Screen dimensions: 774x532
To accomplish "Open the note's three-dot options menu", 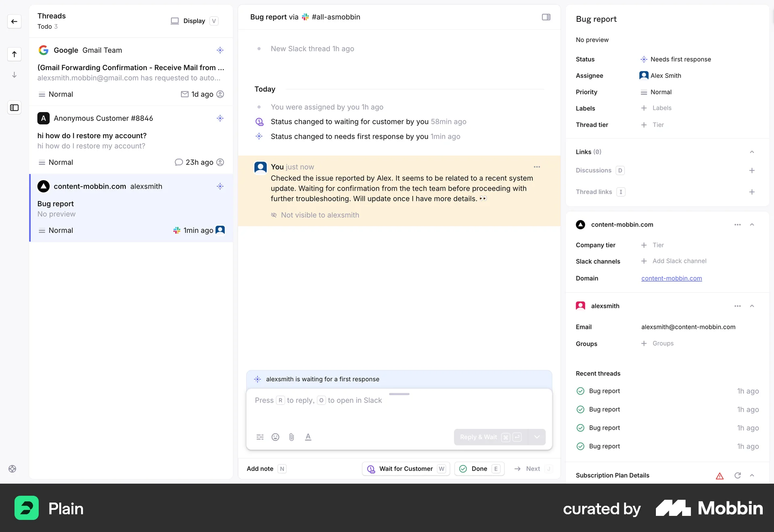I will (537, 167).
